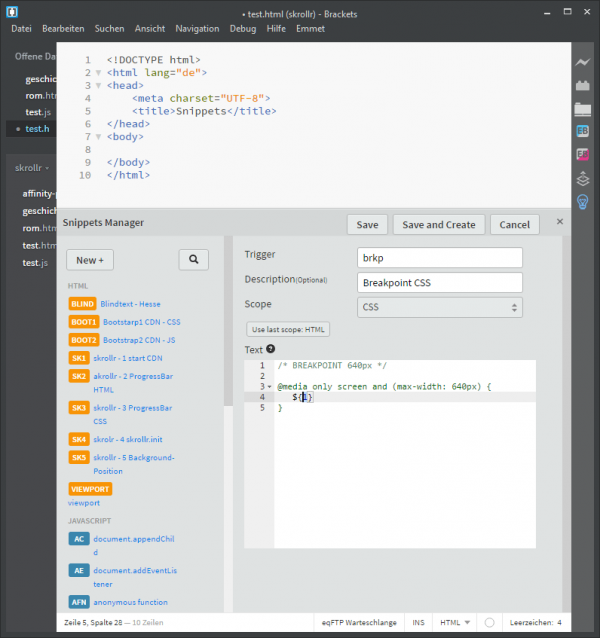Viewport: 600px width, 638px height.
Task: Open affinity file in project tree
Action: coord(37,194)
